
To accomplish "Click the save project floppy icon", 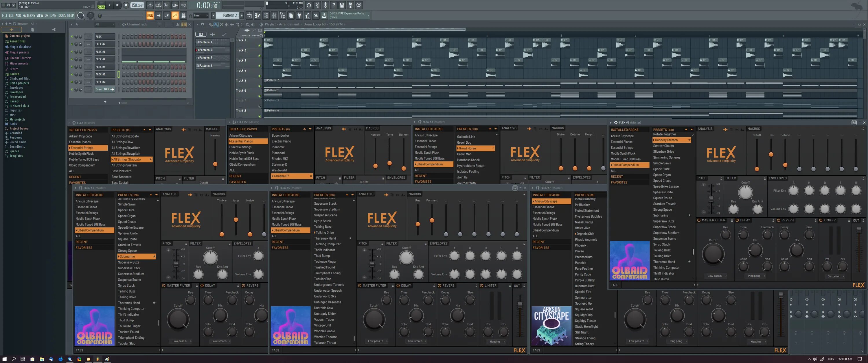I will click(x=342, y=5).
